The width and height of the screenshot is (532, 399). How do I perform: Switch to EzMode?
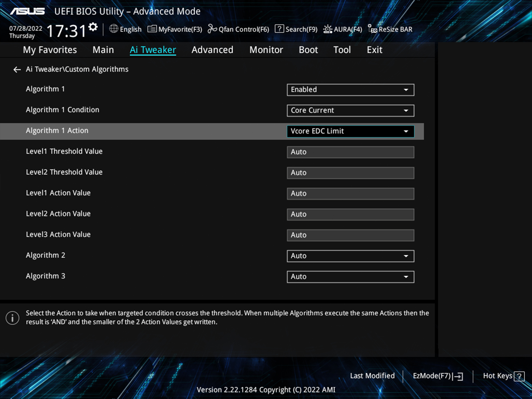point(438,376)
